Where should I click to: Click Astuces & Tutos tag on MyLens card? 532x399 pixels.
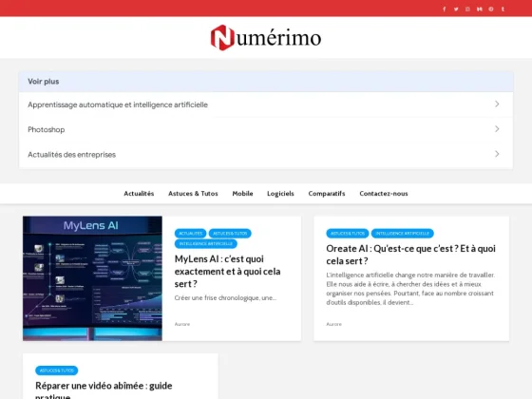tap(230, 234)
